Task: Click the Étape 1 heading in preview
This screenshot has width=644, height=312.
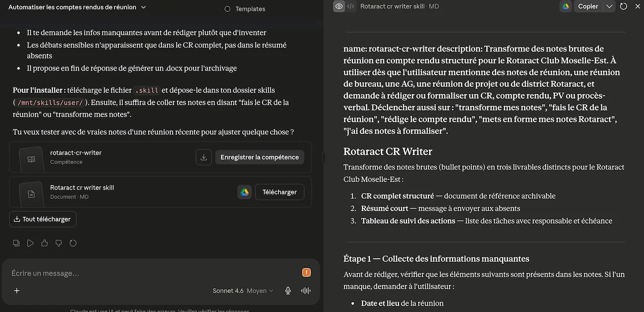Action: click(x=436, y=258)
